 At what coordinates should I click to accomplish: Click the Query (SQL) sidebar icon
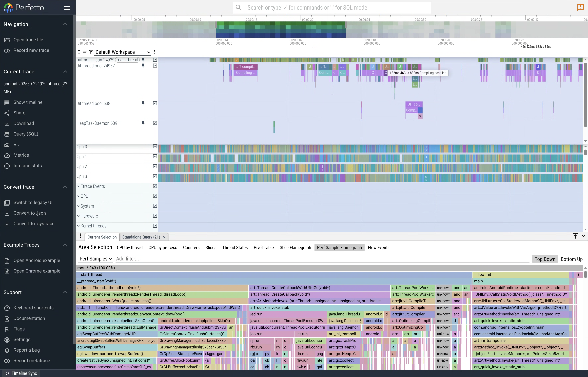pos(7,134)
